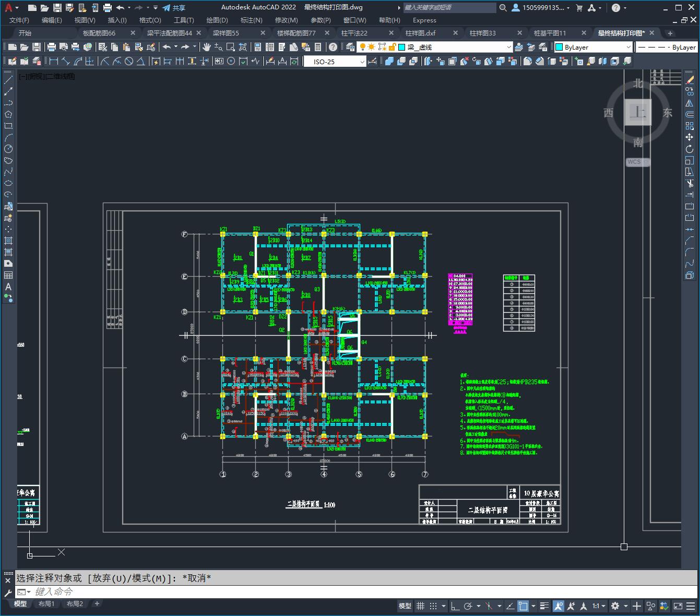Click the 上 top face of ViewCube
Viewport: 700px width, 616px height.
coord(638,112)
